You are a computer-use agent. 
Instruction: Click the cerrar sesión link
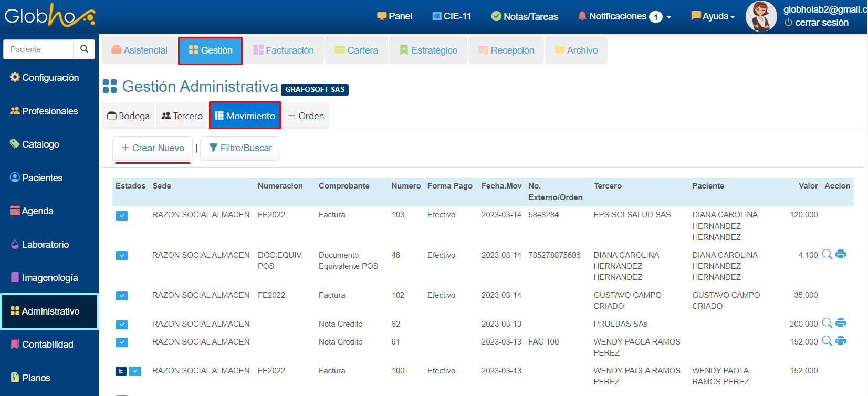[821, 23]
